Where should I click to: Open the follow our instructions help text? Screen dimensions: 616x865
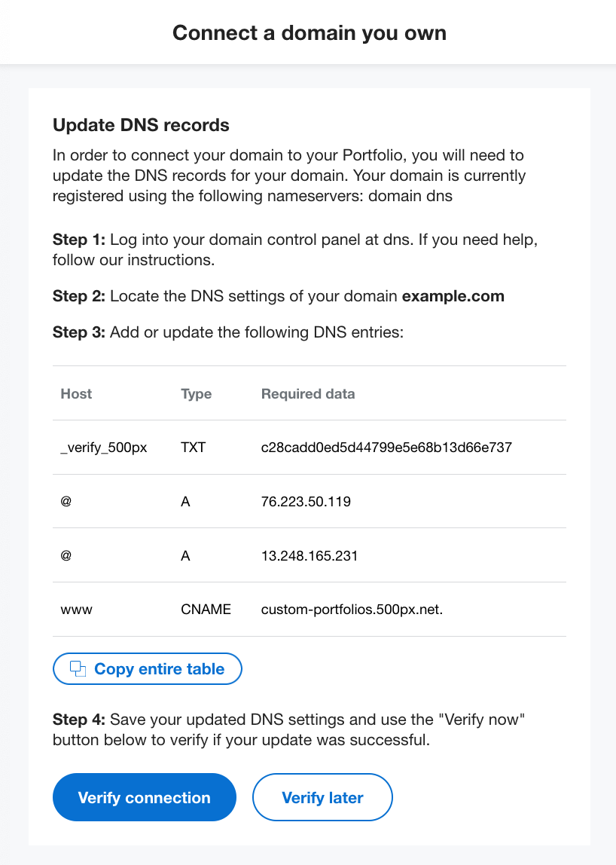tap(133, 260)
